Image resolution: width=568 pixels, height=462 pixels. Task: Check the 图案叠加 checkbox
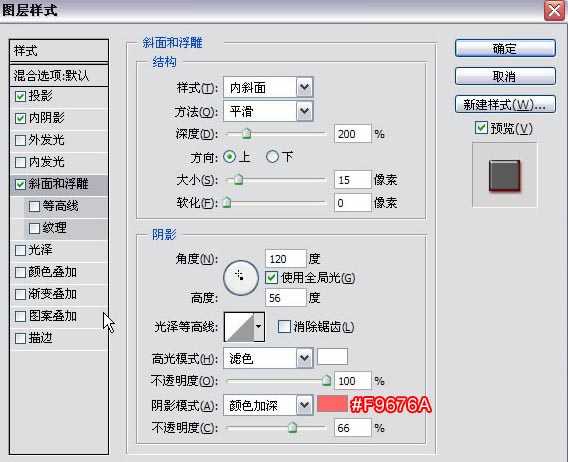point(20,316)
